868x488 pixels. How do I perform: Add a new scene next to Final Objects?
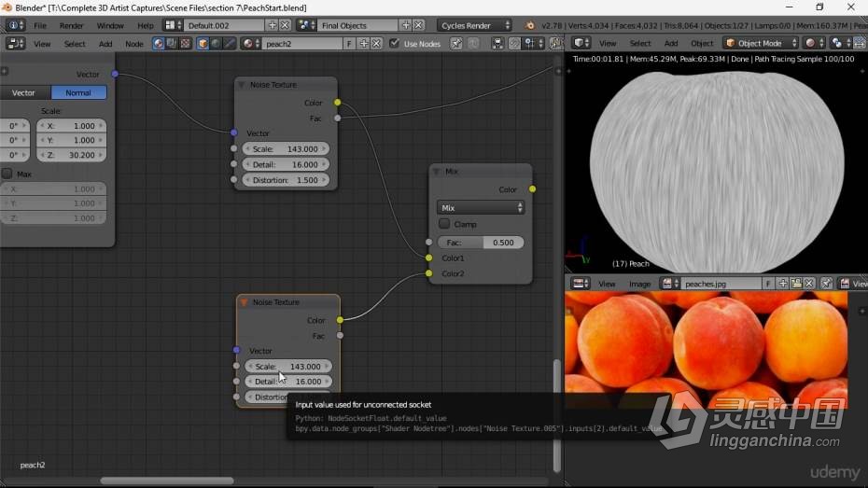coord(406,25)
